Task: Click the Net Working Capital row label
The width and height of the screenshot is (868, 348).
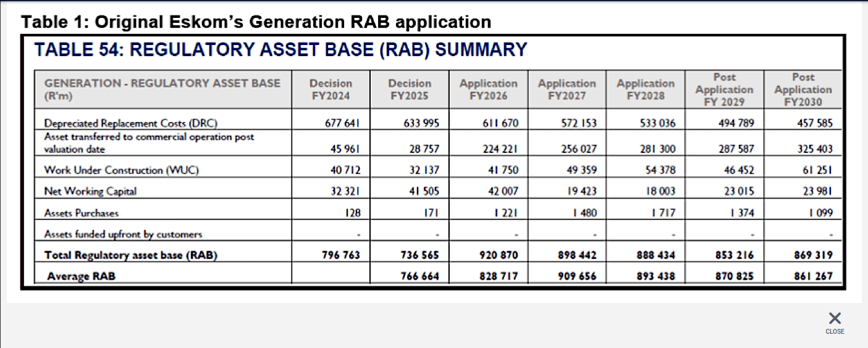Action: tap(90, 191)
